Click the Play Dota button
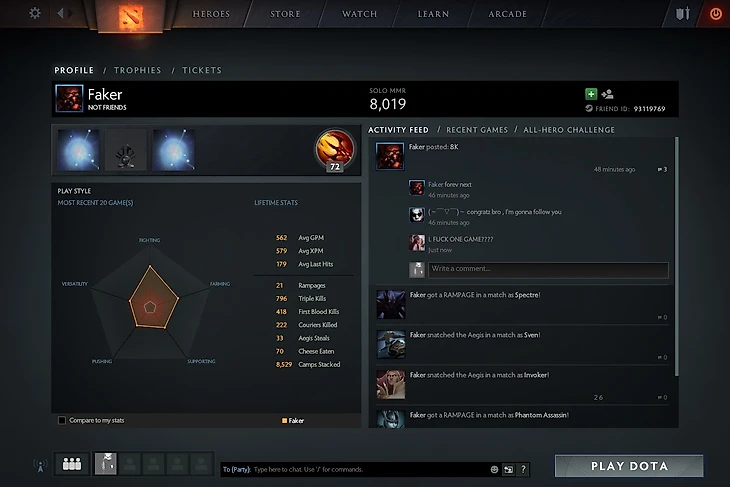The height and width of the screenshot is (487, 730). point(629,466)
